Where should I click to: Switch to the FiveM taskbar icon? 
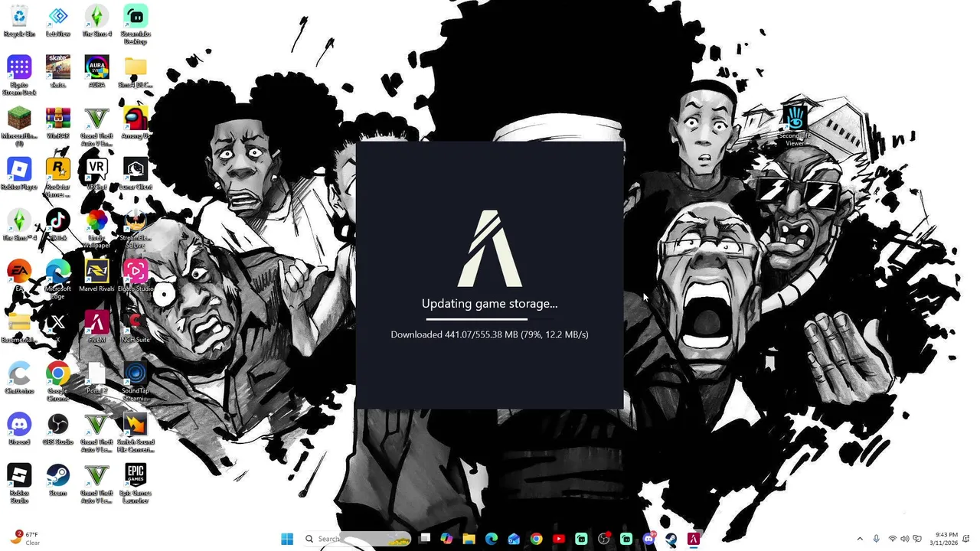(x=694, y=539)
